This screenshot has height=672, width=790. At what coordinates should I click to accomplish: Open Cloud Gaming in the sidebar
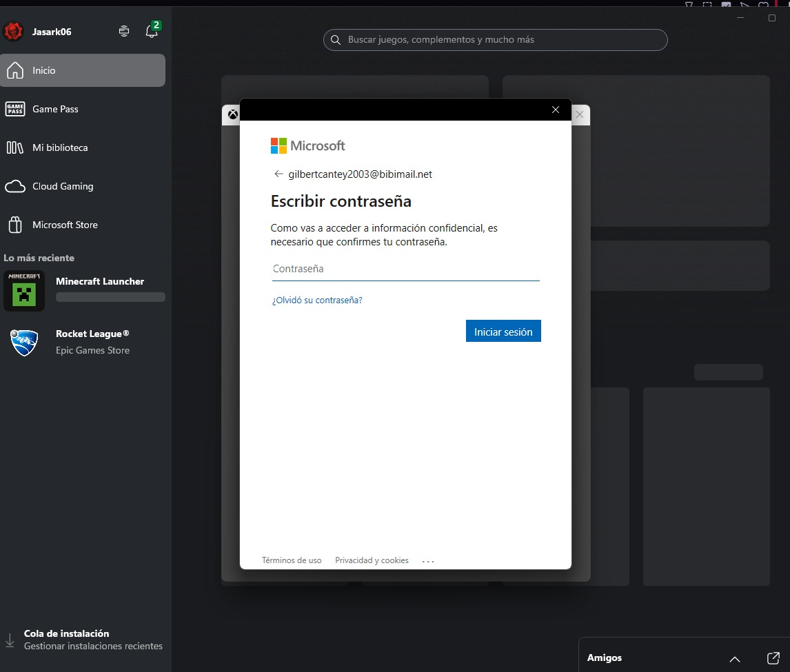coord(83,186)
